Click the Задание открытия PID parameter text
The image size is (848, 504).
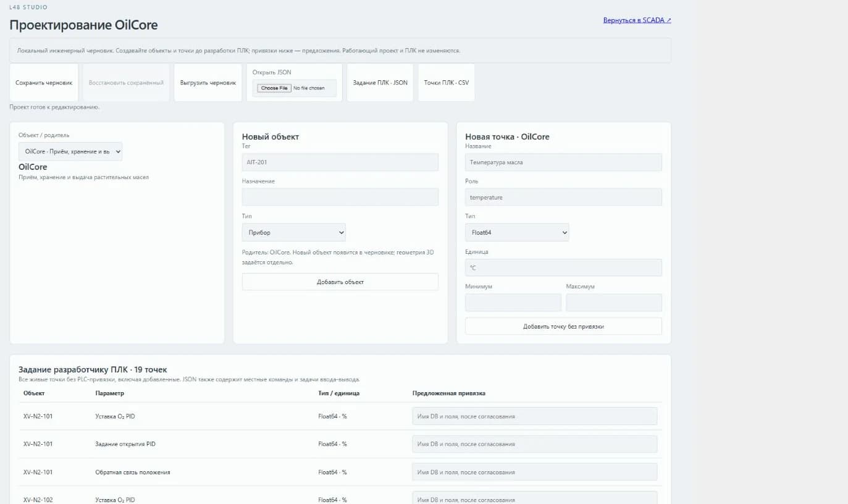click(x=125, y=444)
